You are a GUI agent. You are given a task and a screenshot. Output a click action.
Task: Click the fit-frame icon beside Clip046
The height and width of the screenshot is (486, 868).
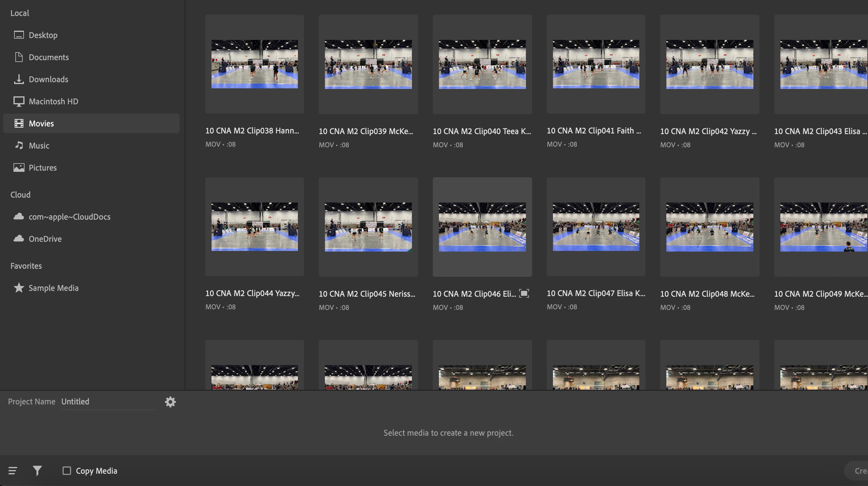pyautogui.click(x=524, y=293)
